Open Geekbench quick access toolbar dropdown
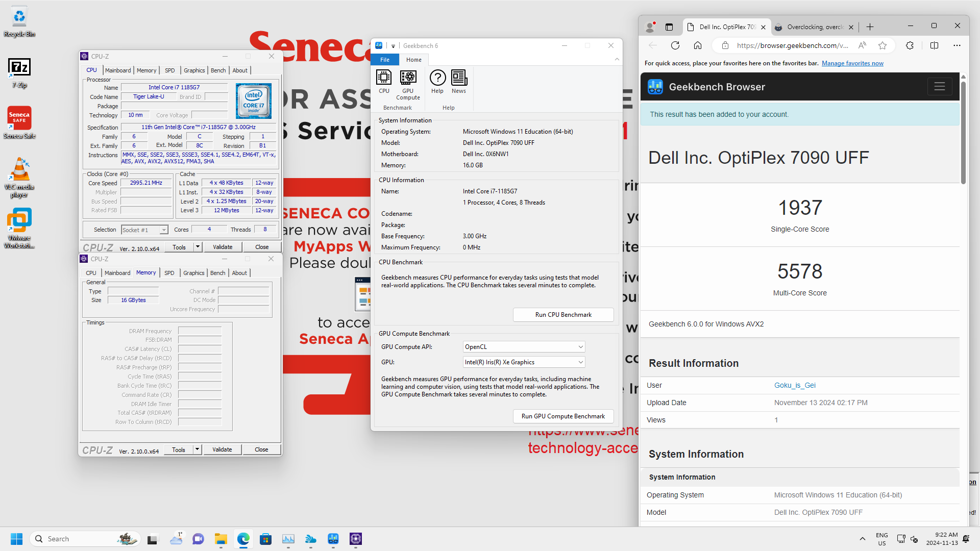This screenshot has height=551, width=980. (x=393, y=46)
